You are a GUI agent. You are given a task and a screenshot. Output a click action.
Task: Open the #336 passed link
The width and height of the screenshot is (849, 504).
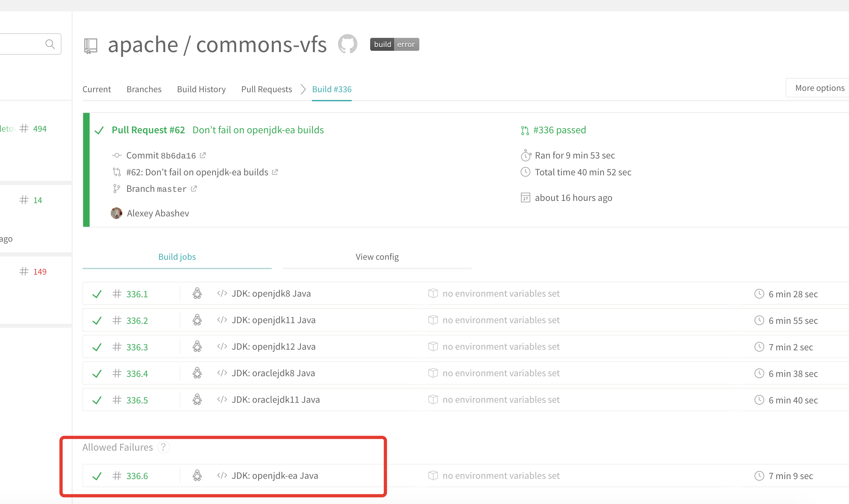coord(559,130)
